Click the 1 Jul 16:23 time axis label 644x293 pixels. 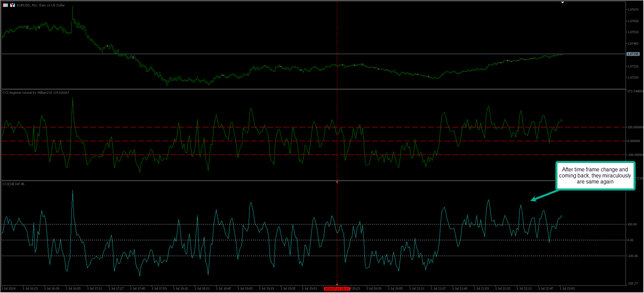(30, 289)
